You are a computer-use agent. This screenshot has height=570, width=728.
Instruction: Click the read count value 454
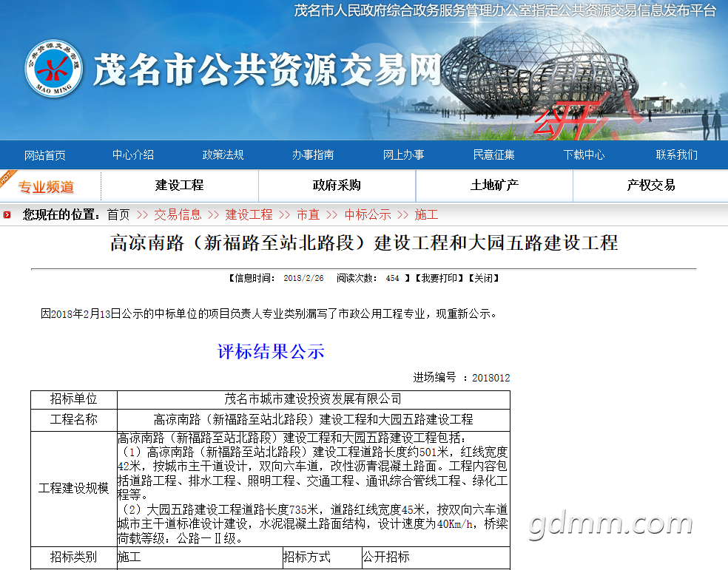[392, 278]
